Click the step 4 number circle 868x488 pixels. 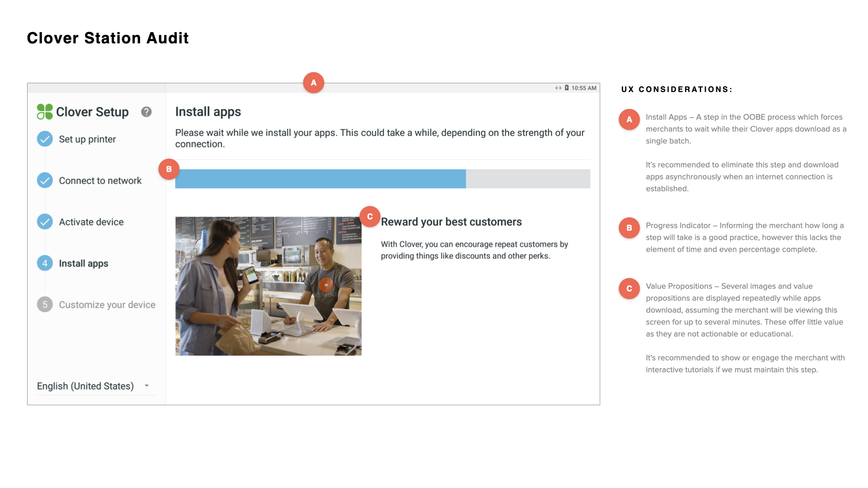pyautogui.click(x=45, y=263)
